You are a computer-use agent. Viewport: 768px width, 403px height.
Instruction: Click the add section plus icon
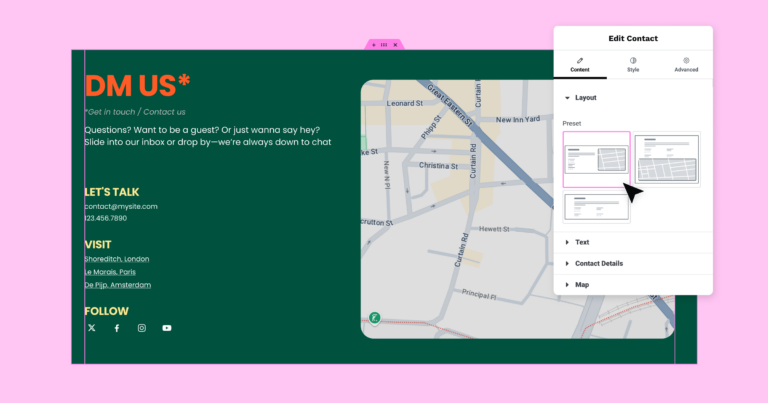(372, 45)
